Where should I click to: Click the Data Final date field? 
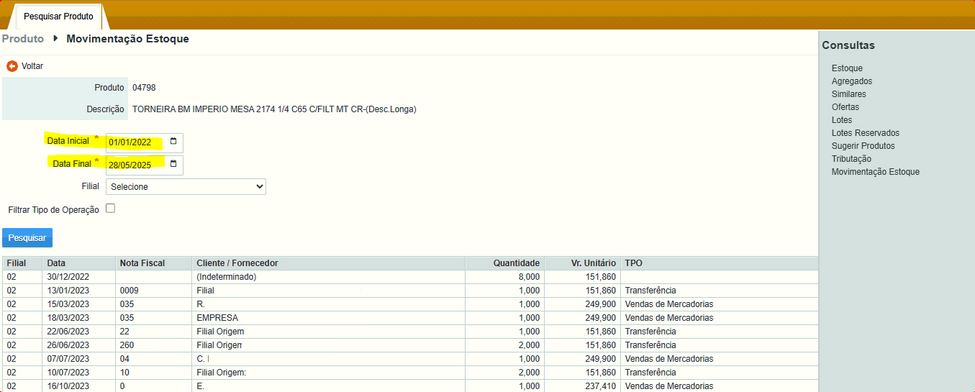coord(144,165)
